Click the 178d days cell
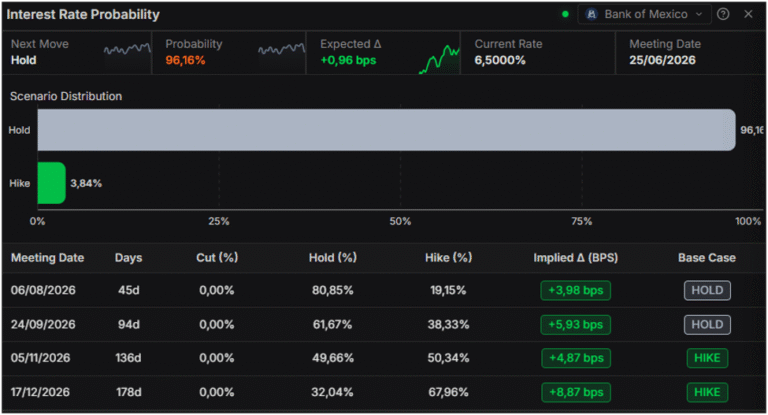This screenshot has height=415, width=768. click(128, 392)
